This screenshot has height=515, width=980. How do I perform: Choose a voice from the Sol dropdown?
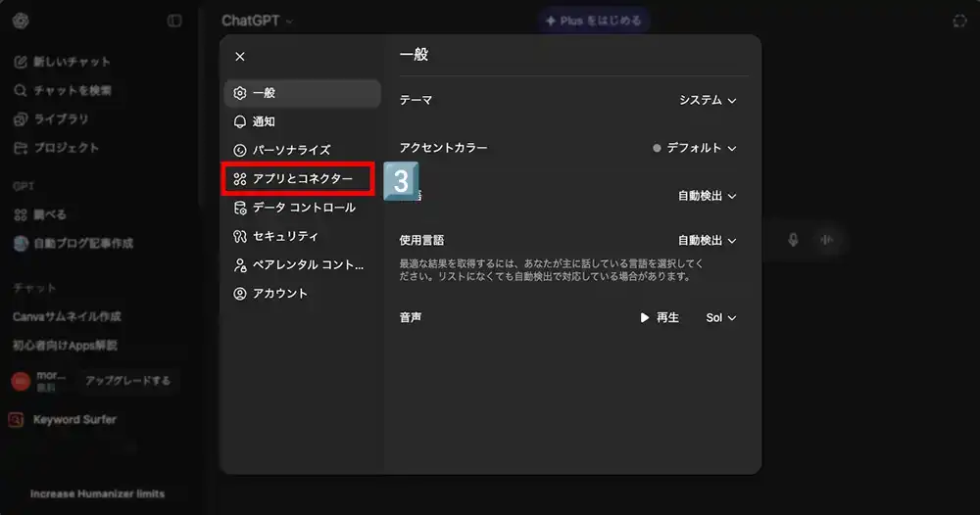720,318
